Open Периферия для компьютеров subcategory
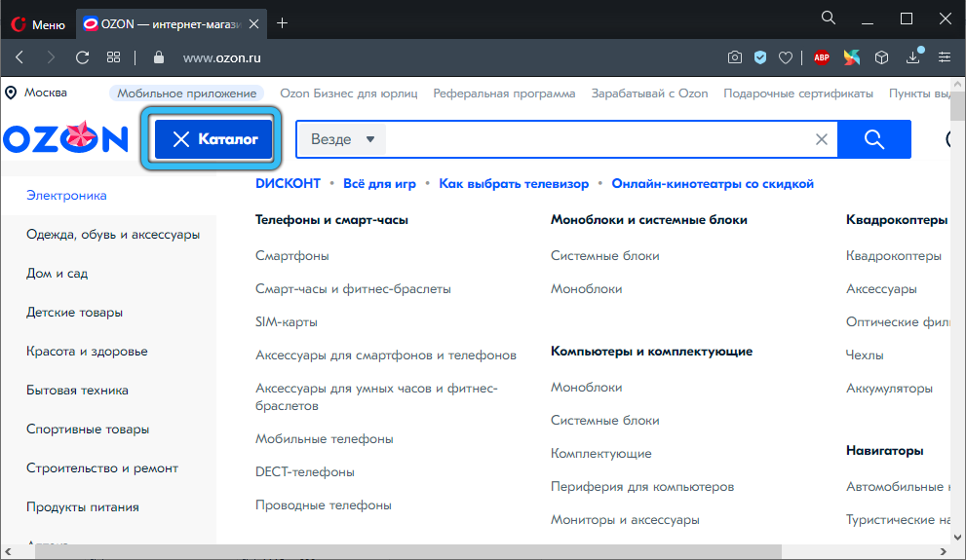Screen dimensions: 966x560 pyautogui.click(x=642, y=487)
